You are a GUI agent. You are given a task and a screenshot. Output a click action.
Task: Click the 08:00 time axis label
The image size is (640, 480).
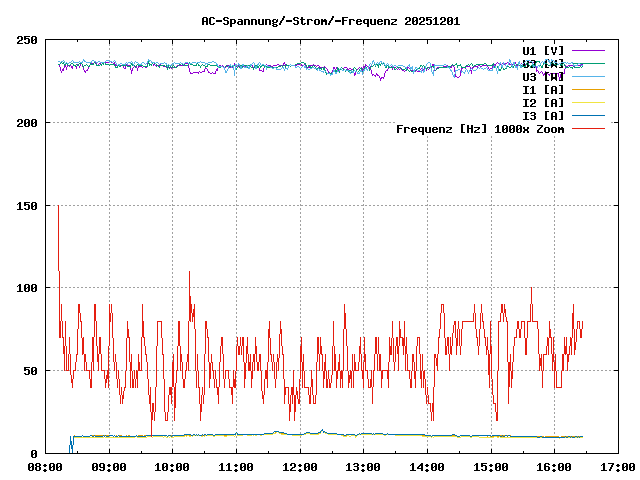point(45,467)
